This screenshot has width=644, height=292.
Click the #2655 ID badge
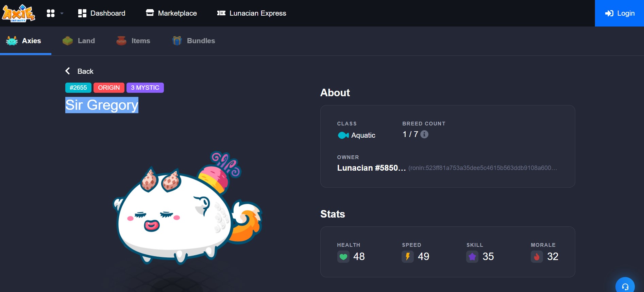click(78, 88)
